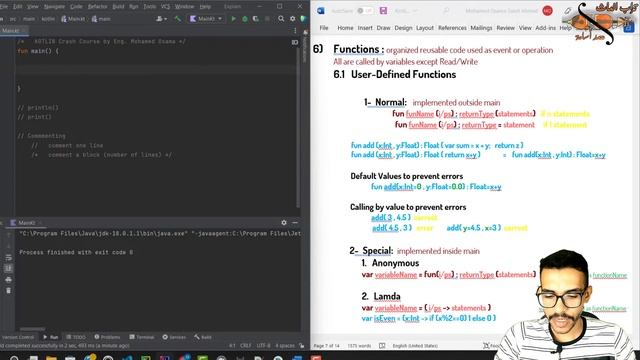Open Run panel settings gear icon
This screenshot has height=360, width=640.
click(284, 222)
